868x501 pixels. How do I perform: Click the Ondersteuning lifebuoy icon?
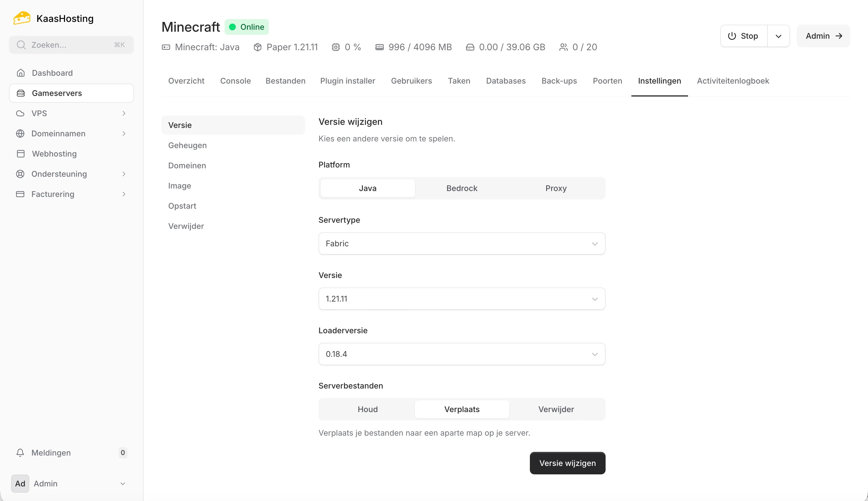[x=20, y=174]
